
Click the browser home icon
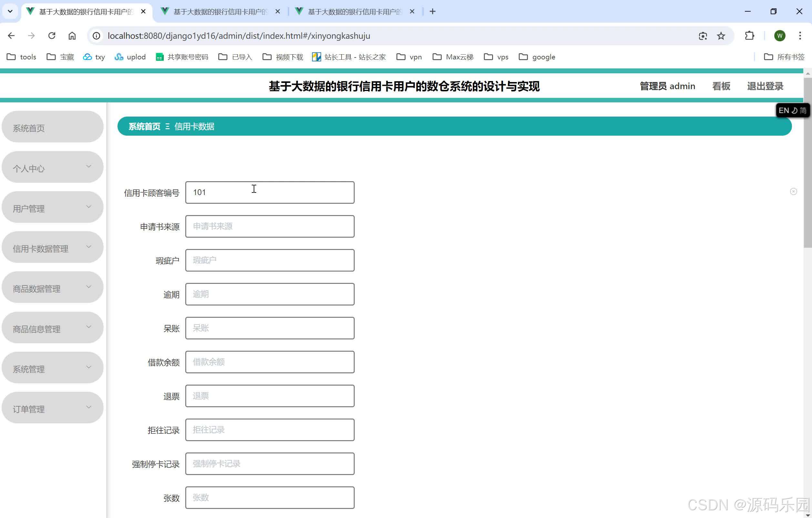[72, 36]
